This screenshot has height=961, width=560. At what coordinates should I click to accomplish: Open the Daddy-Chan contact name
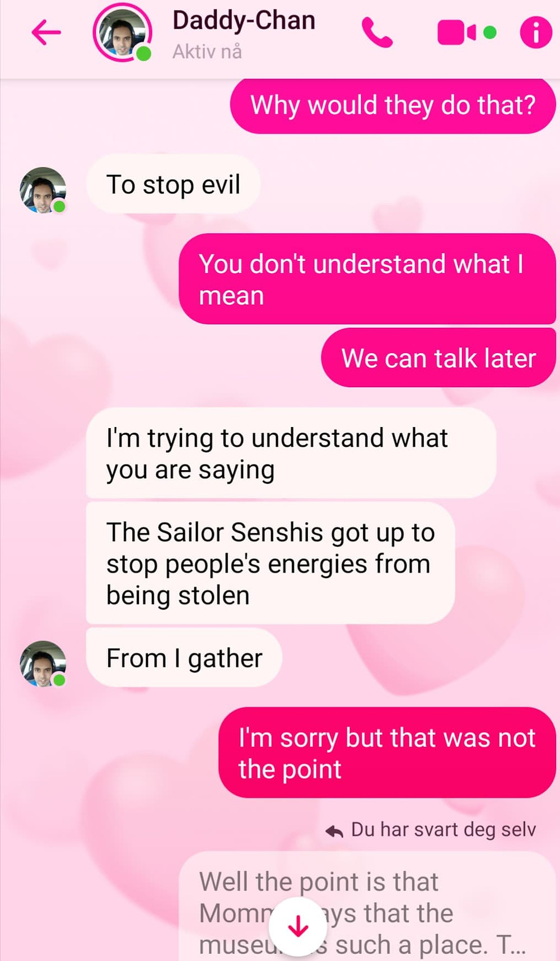[x=244, y=21]
